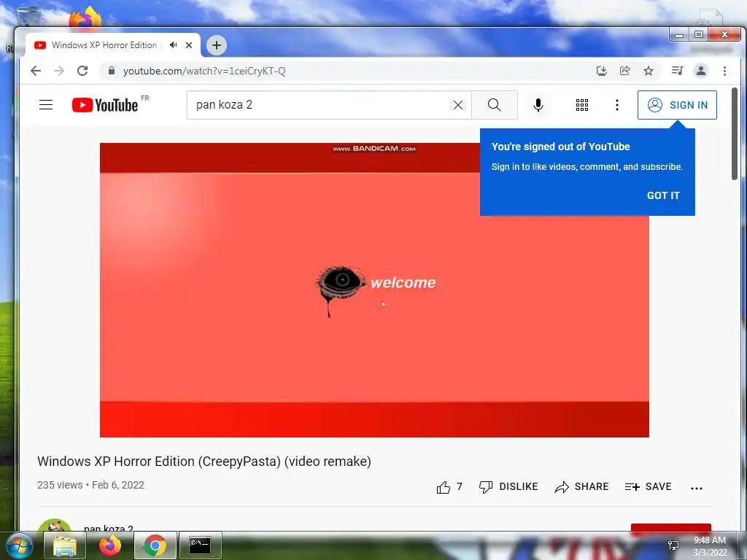Click the network icon in system tray
Viewport: 747px width, 560px height.
point(673,545)
